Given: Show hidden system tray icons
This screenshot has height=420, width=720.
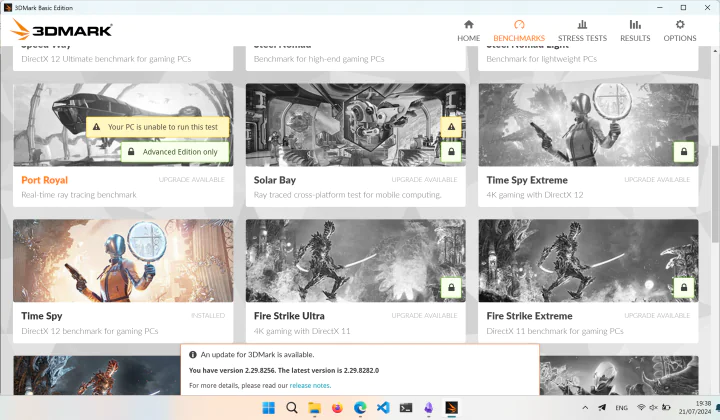Looking at the screenshot, I should tap(585, 408).
